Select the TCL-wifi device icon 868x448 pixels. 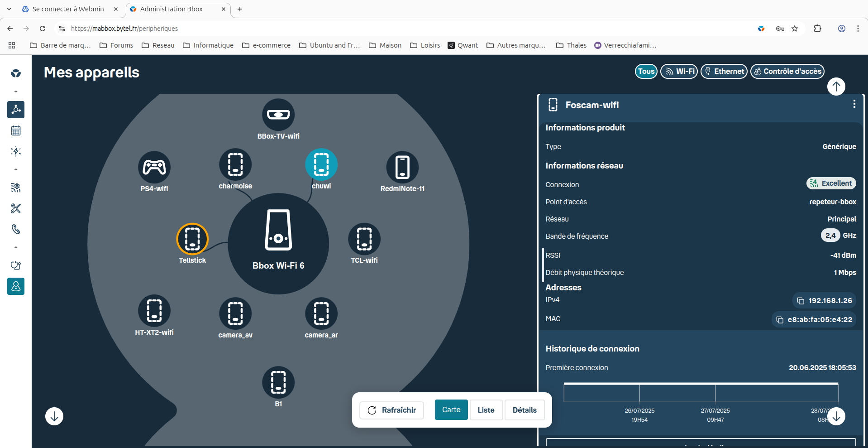[x=364, y=239]
